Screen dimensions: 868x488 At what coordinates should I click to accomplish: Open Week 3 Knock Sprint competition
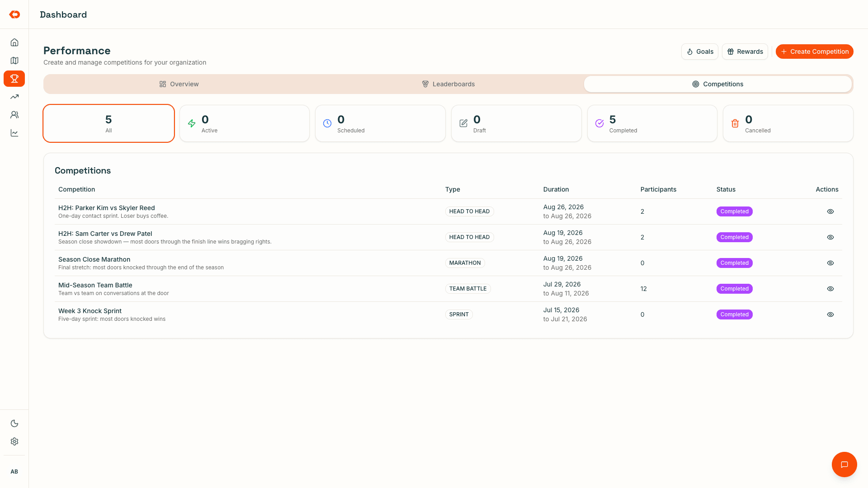(x=90, y=311)
